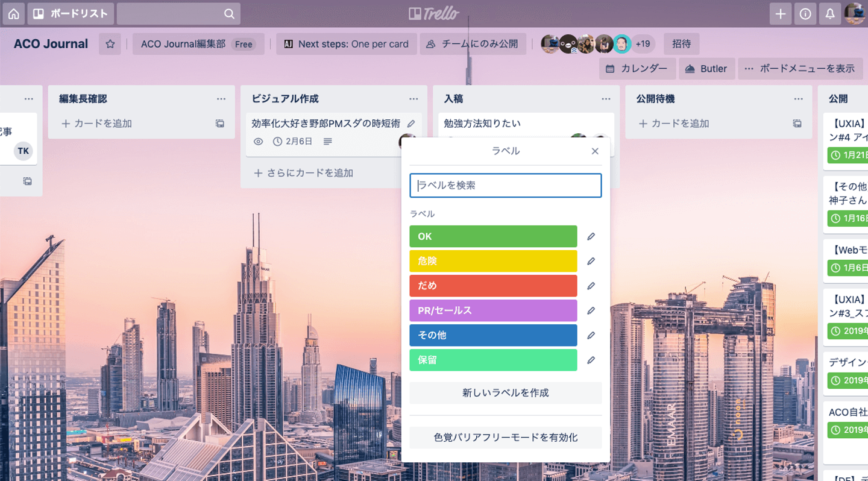Edit the 効率化大好き card with pencil icon
The width and height of the screenshot is (868, 481).
(411, 123)
